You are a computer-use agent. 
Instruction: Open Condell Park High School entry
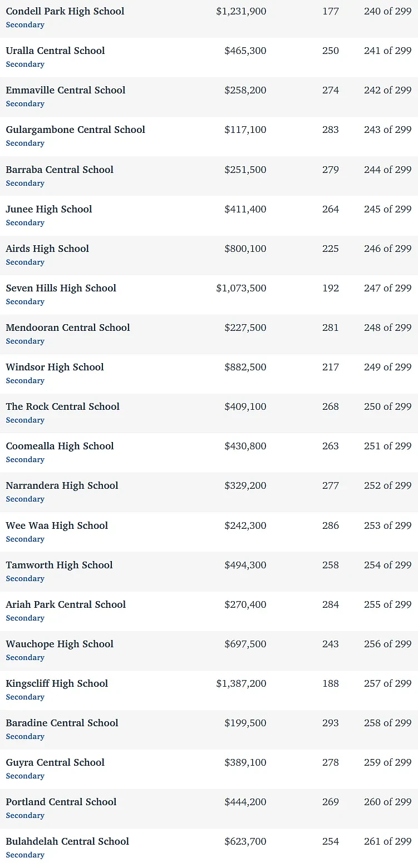[65, 11]
